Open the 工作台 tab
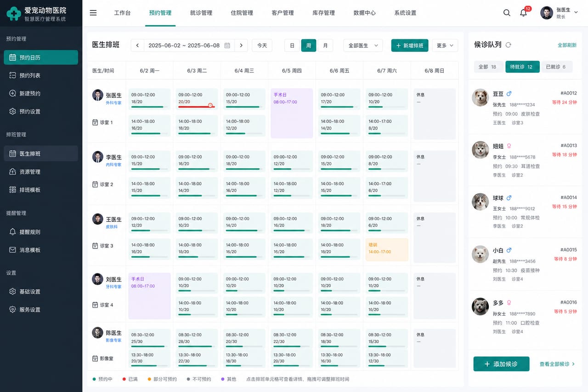 click(x=122, y=13)
